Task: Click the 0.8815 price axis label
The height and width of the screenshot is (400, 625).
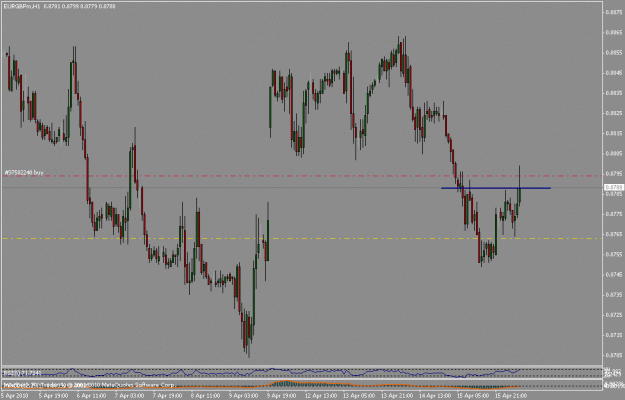Action: [614, 133]
